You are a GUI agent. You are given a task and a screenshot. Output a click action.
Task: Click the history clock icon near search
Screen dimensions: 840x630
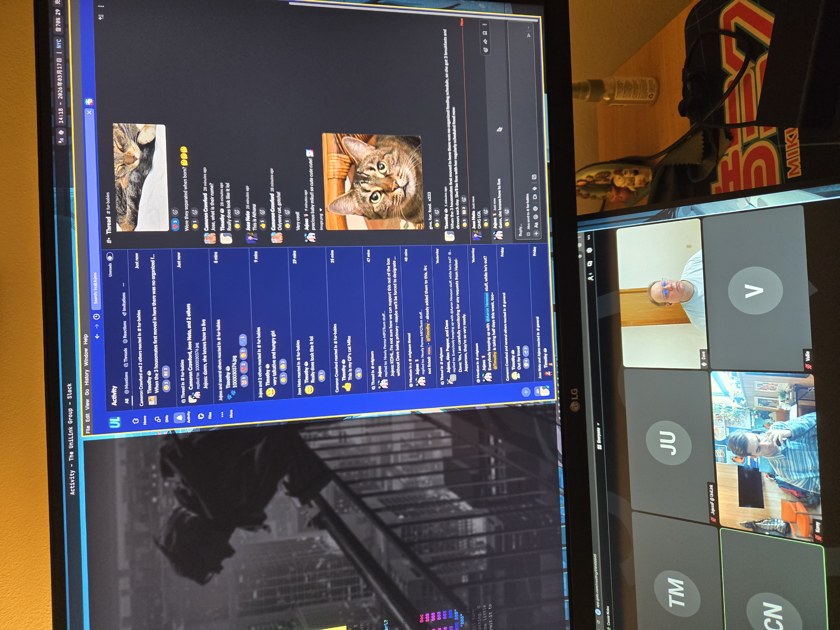(x=96, y=317)
